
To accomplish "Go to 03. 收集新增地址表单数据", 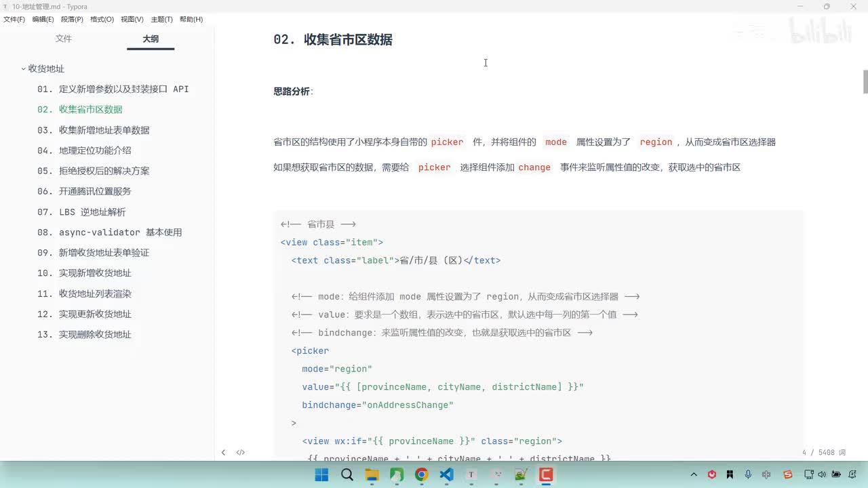I will coord(94,130).
